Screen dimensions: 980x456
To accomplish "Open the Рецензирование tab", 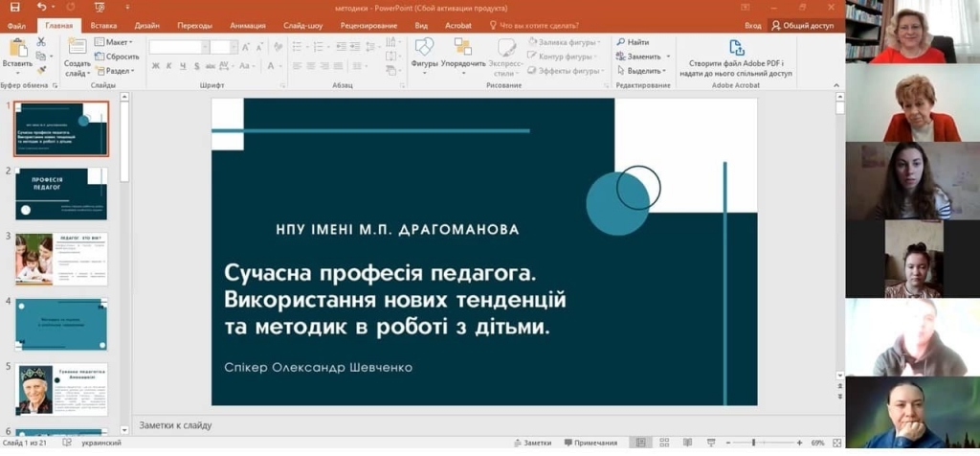I will pos(368,26).
